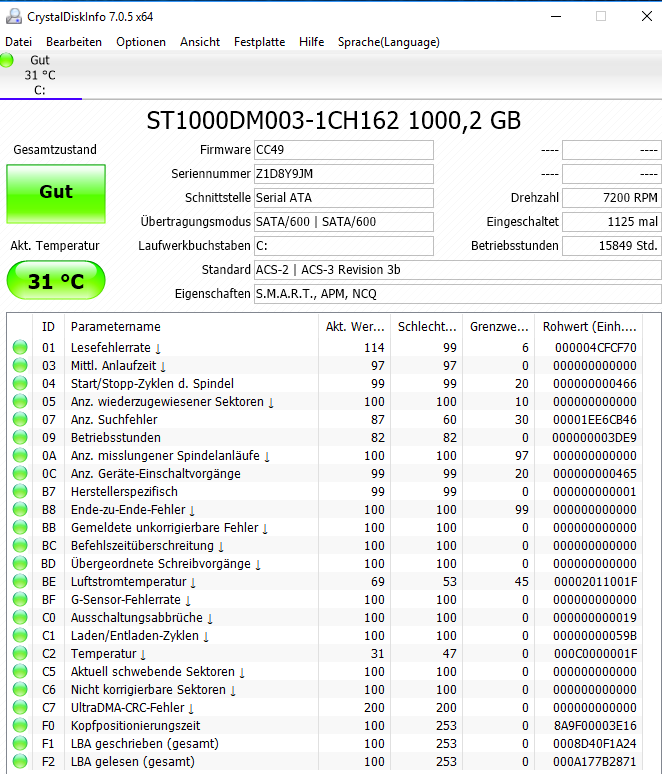Click status icon of ID 09 Betriebsstunden row
Viewport: 662px width, 774px height.
pyautogui.click(x=20, y=437)
